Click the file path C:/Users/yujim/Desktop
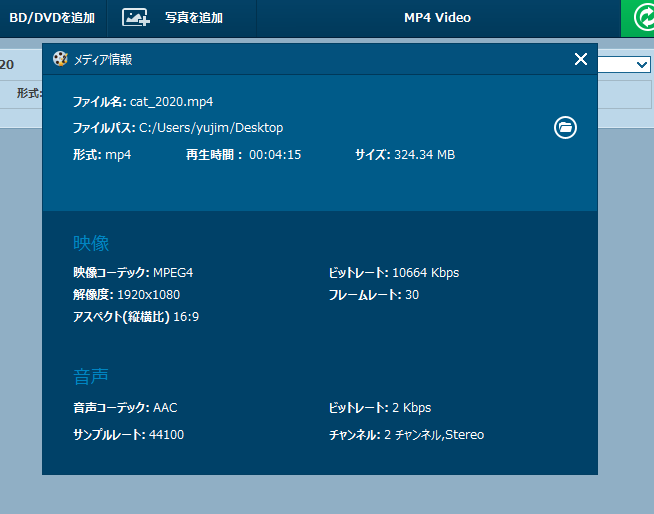Screen dimensions: 654x514 point(211,128)
